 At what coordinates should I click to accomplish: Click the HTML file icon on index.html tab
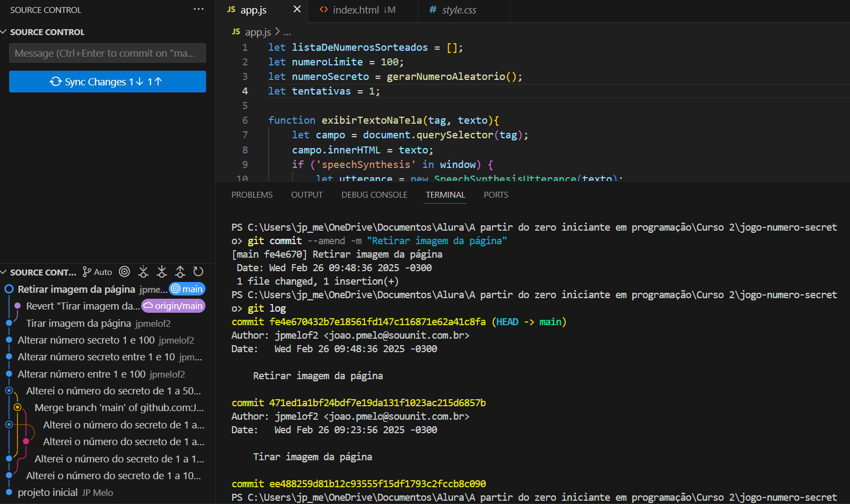323,10
